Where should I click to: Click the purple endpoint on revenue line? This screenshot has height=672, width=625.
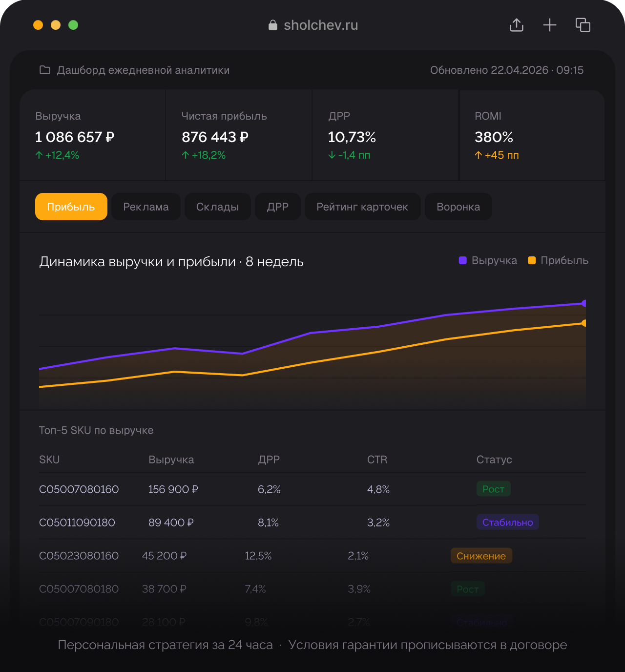(x=584, y=303)
